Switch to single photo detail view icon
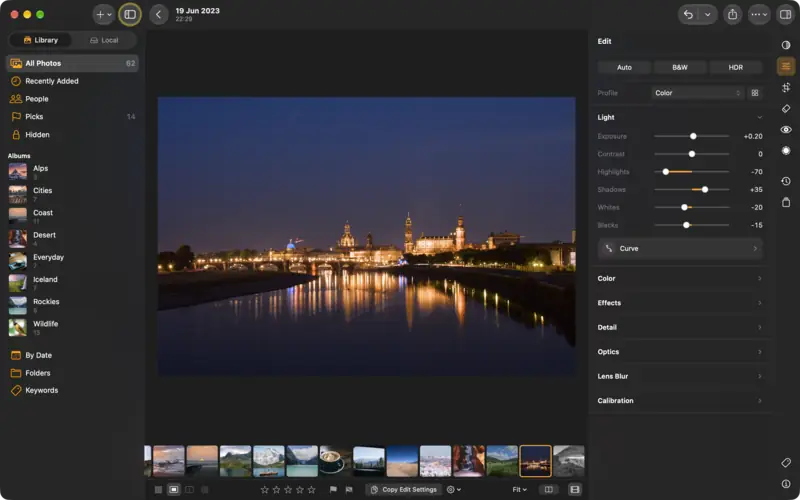The height and width of the screenshot is (500, 800). [x=173, y=490]
